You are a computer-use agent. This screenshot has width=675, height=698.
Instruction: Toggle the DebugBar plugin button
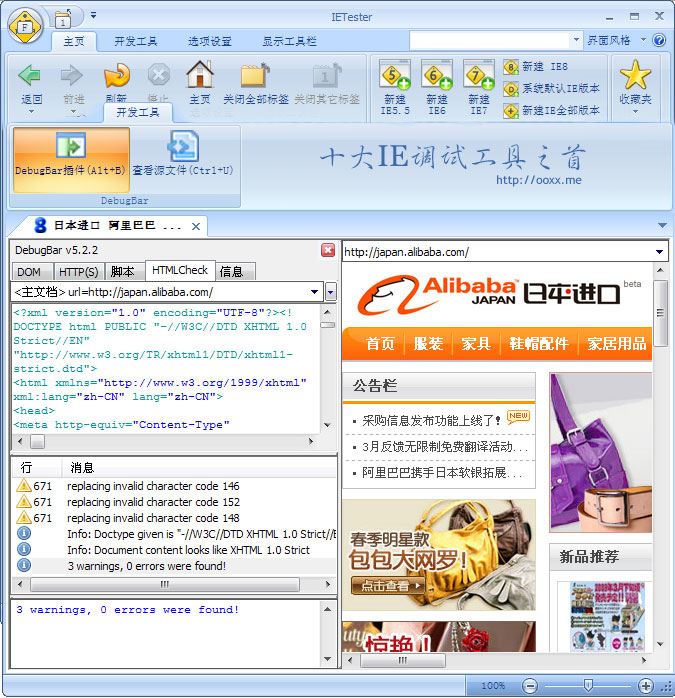[71, 160]
